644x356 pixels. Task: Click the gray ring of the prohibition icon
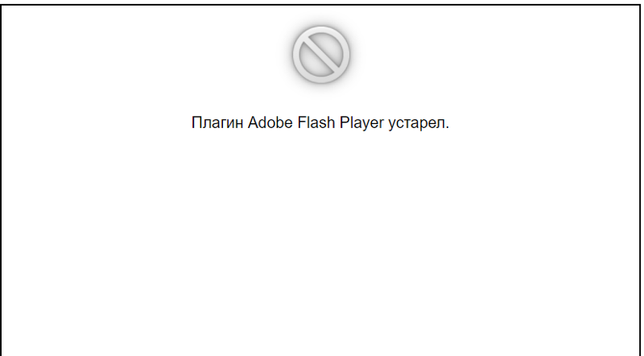[320, 29]
